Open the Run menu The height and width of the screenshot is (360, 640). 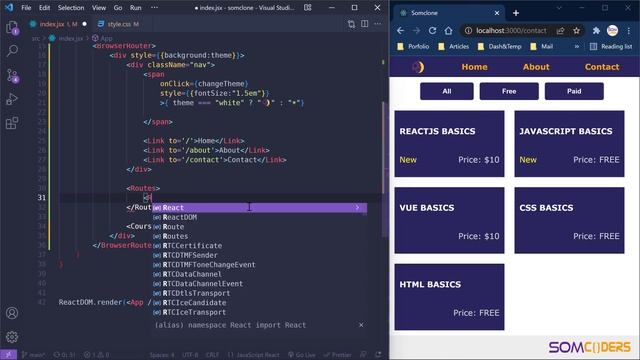point(136,8)
